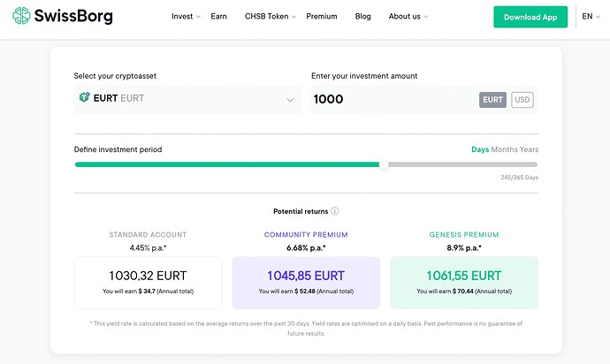610x364 pixels.
Task: Click the Download App button
Action: tap(530, 17)
